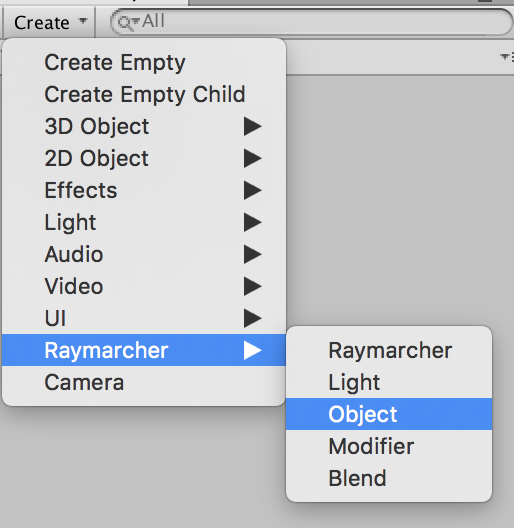Viewport: 514px width, 528px height.
Task: Choose Create Empty Child
Action: click(x=144, y=94)
